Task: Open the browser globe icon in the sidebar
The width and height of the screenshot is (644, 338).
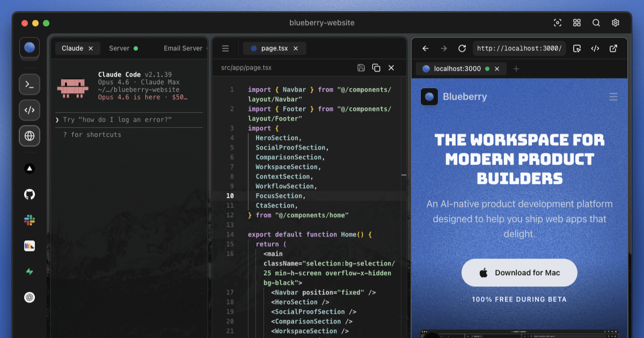Action: [29, 136]
